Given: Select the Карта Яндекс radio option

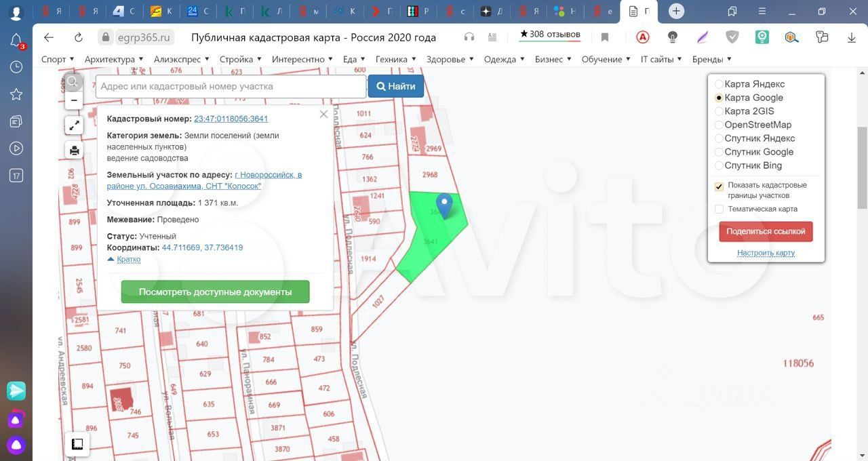Looking at the screenshot, I should point(719,84).
